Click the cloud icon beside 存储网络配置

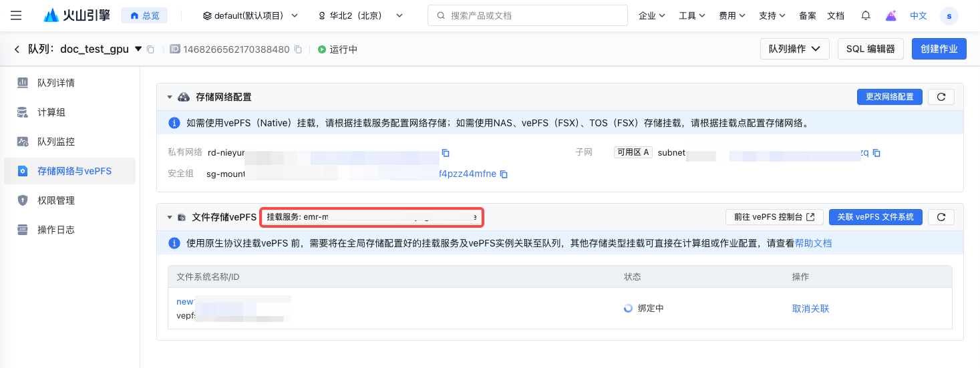[x=184, y=97]
